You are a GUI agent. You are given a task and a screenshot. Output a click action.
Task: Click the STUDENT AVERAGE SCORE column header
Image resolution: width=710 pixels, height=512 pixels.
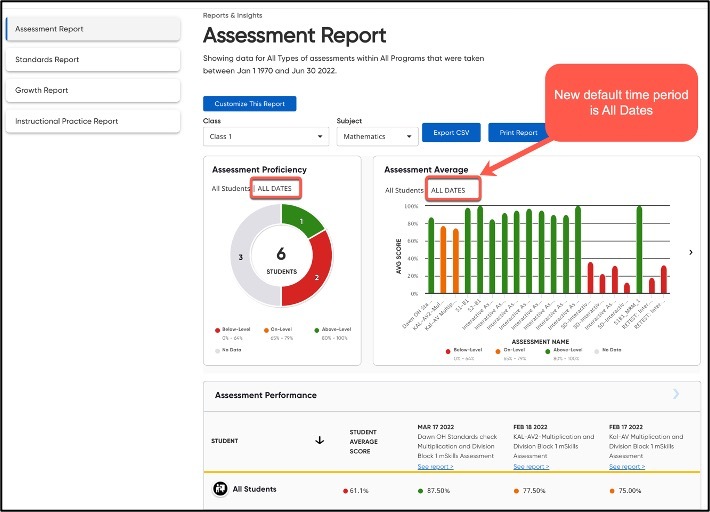pos(363,441)
